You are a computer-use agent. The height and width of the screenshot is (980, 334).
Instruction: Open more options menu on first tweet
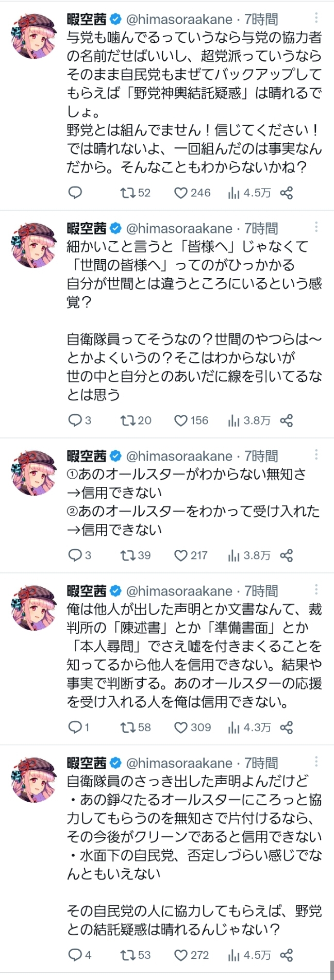coord(316,19)
